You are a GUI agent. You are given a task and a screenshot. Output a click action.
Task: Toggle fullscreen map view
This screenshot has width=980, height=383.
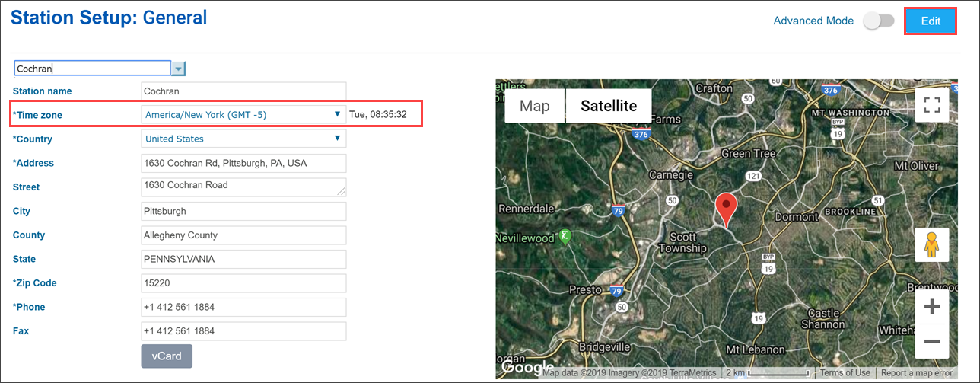931,105
